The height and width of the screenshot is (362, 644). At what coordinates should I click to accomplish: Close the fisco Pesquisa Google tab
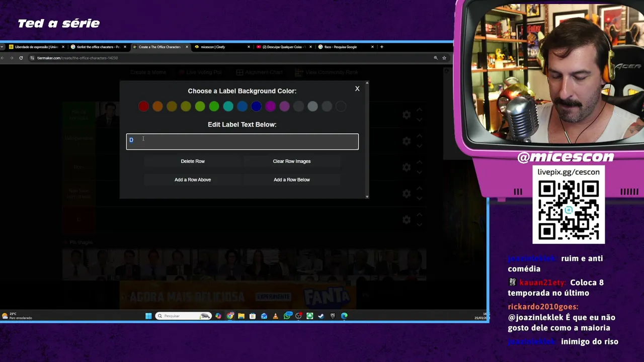coord(372,47)
